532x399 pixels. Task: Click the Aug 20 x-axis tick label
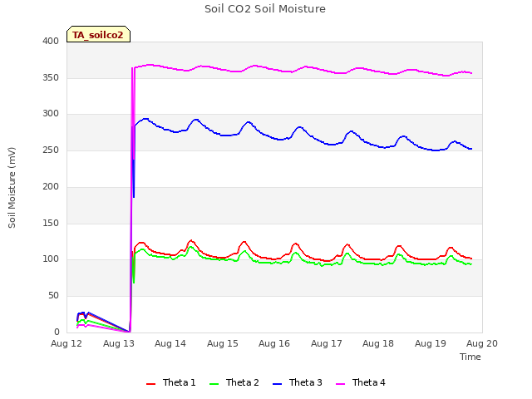coord(482,343)
